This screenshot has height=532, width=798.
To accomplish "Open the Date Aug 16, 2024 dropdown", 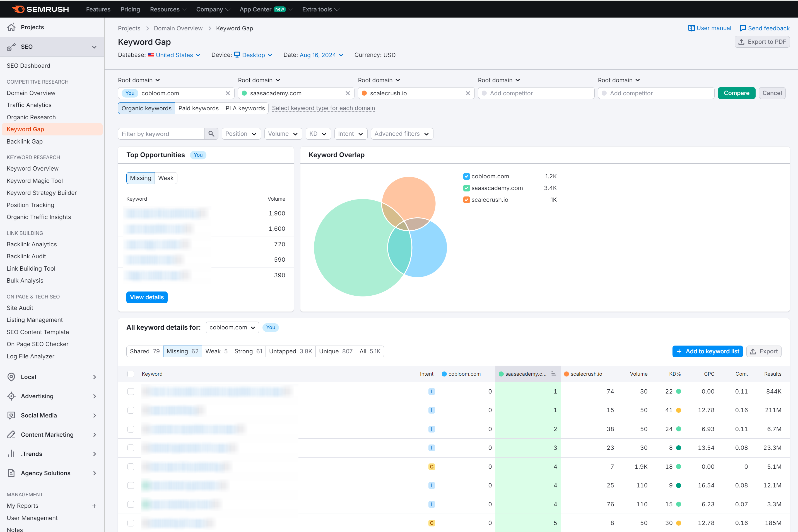I will [x=322, y=55].
